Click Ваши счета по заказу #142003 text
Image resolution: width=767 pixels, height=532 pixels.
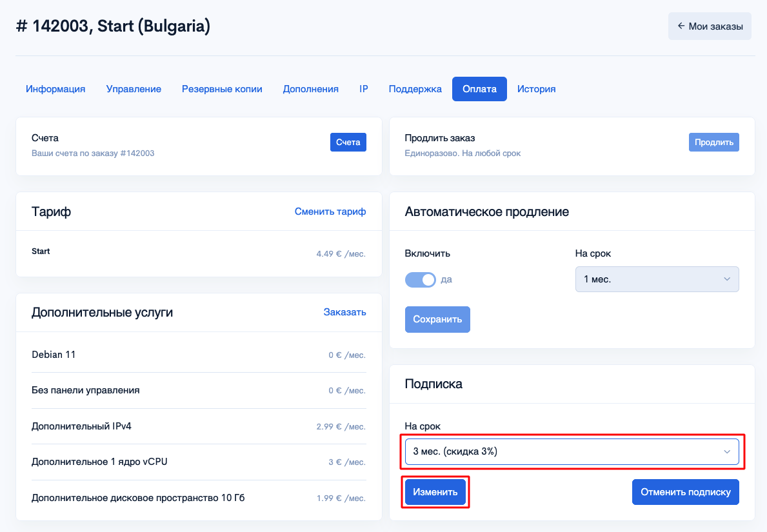click(93, 153)
